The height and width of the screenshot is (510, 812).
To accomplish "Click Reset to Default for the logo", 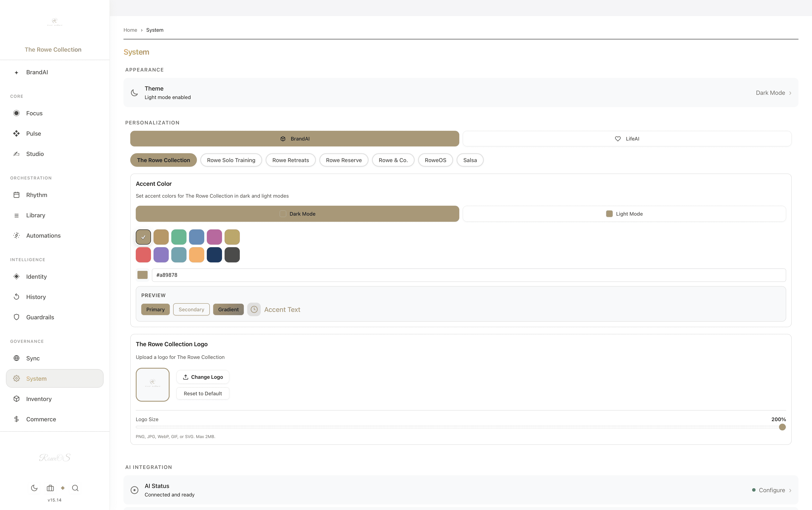I will click(203, 393).
